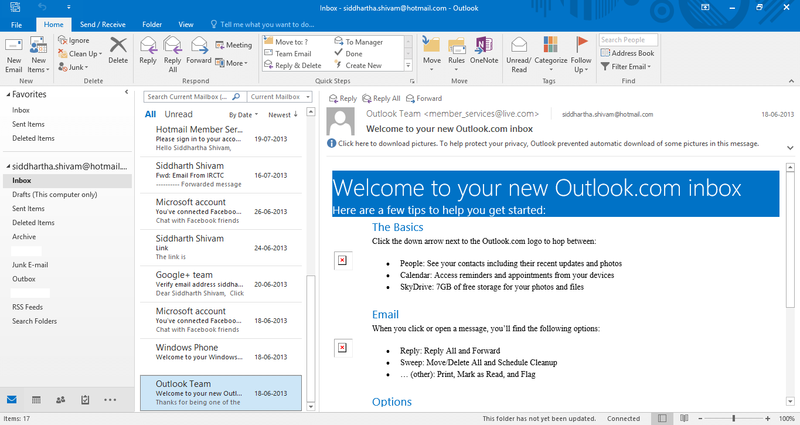Click the Undo arrow in title bar

pyautogui.click(x=42, y=7)
